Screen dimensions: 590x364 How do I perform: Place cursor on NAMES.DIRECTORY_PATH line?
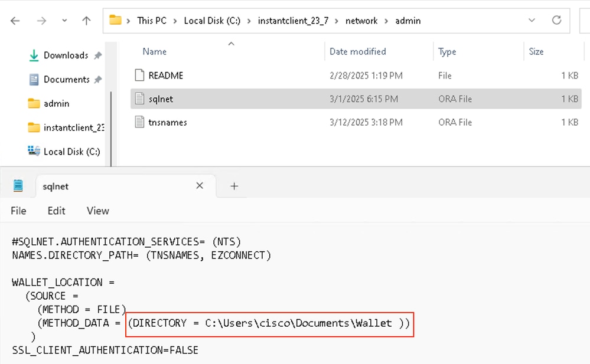pyautogui.click(x=141, y=255)
